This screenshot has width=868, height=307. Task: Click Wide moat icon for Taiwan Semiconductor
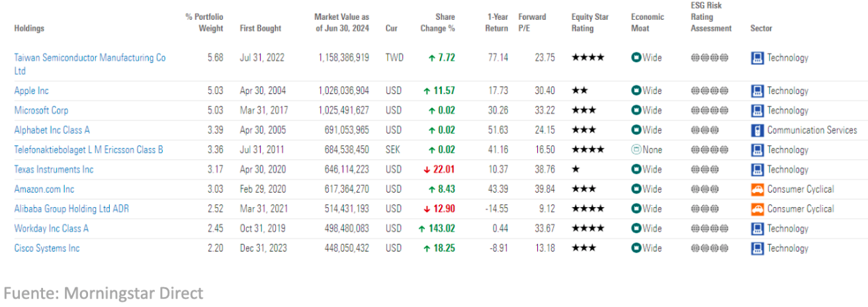click(636, 58)
